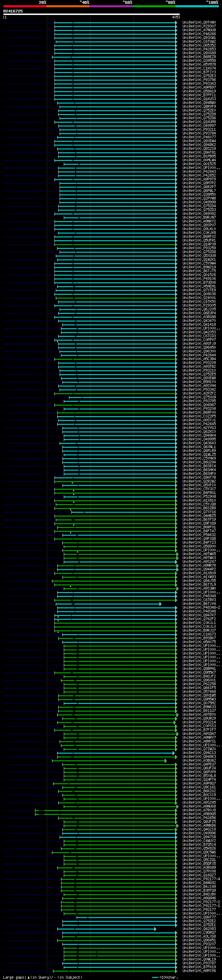The image size is (222, 980).
Task: Click the query label AV416725
Action: (13, 11)
